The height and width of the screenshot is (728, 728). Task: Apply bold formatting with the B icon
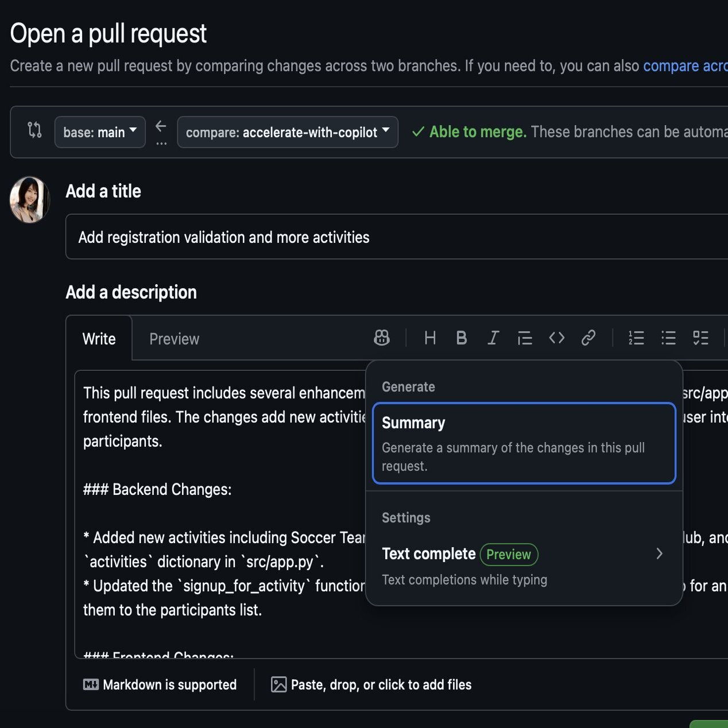462,338
